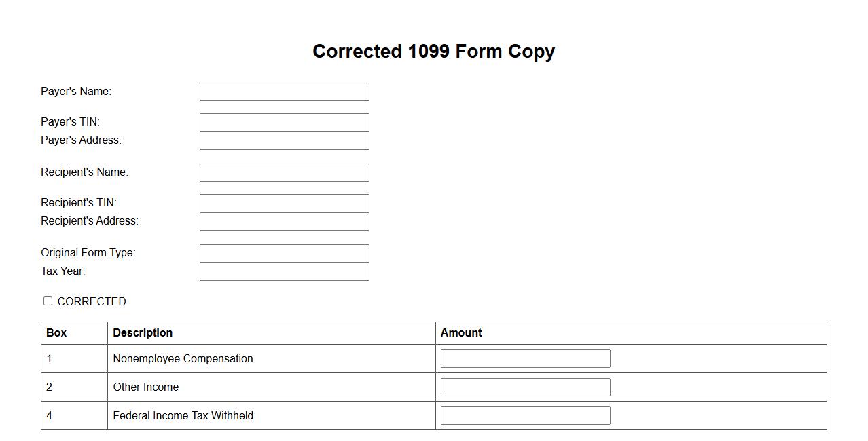Click the Original Form Type field
The height and width of the screenshot is (441, 868).
(284, 253)
